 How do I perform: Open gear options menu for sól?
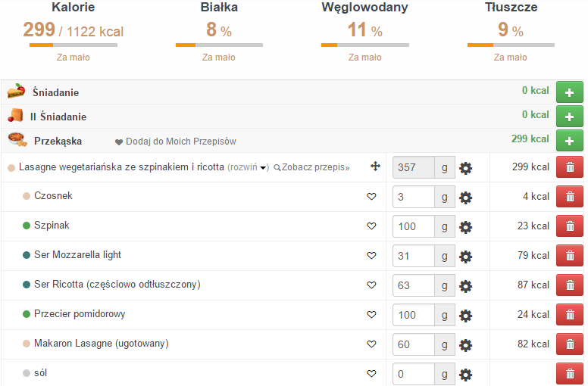465,374
